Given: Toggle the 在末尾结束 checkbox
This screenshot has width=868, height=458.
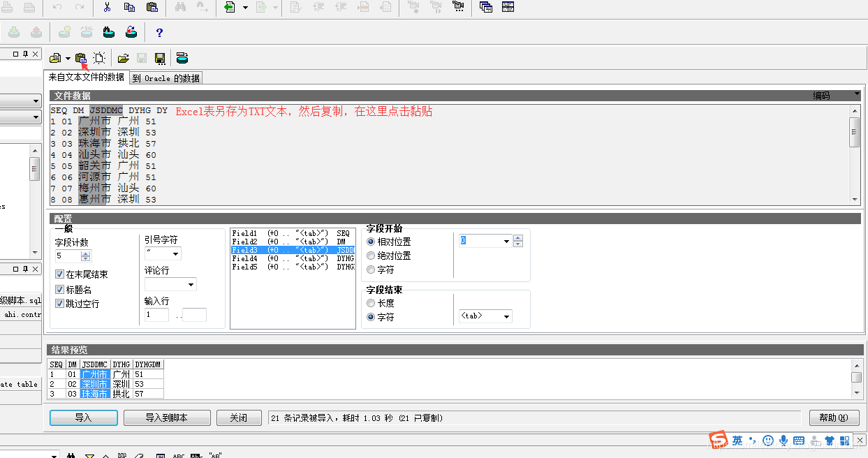Looking at the screenshot, I should (x=59, y=275).
